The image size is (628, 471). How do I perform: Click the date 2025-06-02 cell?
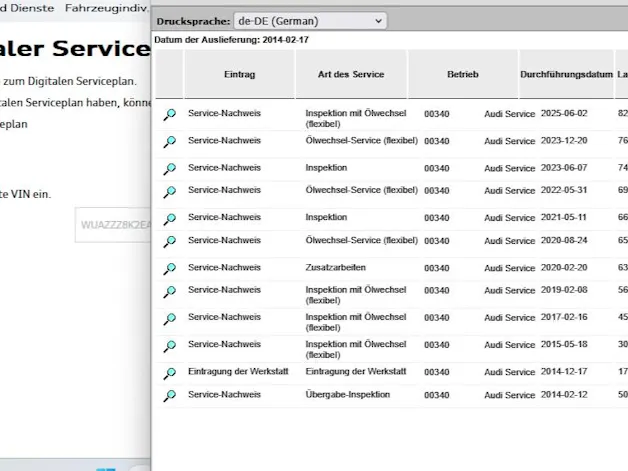point(564,113)
